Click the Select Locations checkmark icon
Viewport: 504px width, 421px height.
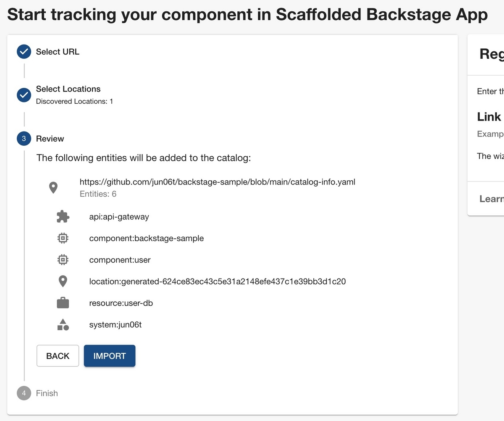coord(24,95)
